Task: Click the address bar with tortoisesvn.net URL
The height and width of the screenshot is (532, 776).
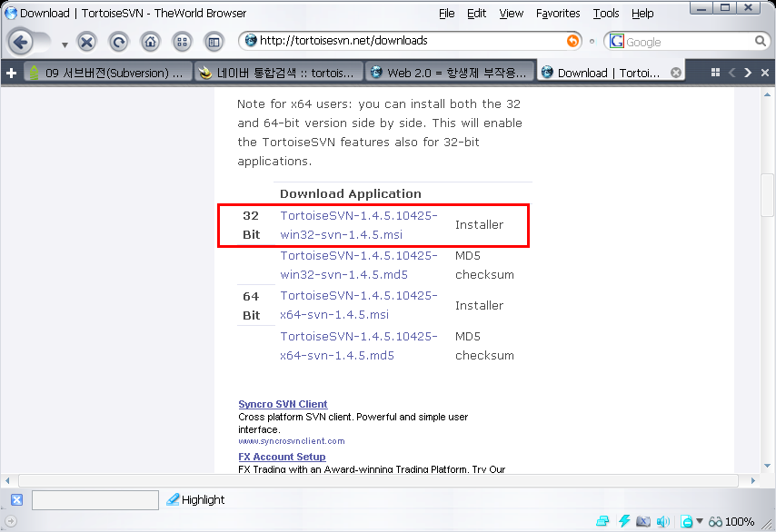Action: 411,41
